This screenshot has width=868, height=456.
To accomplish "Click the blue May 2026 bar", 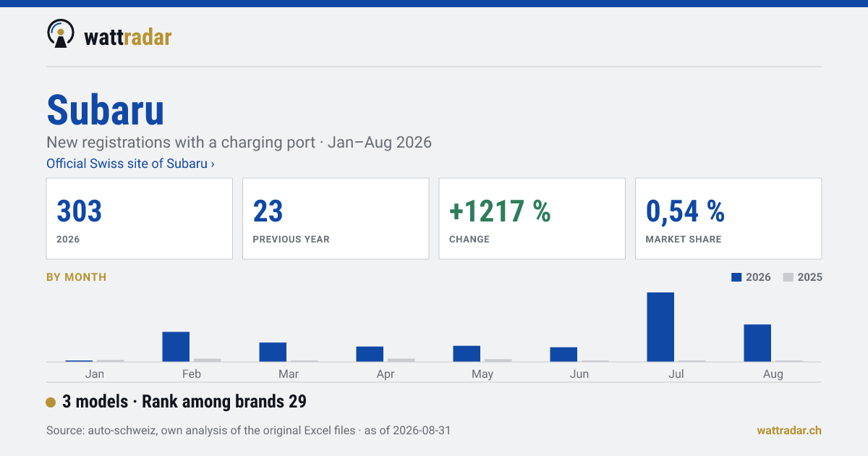I will tap(467, 354).
